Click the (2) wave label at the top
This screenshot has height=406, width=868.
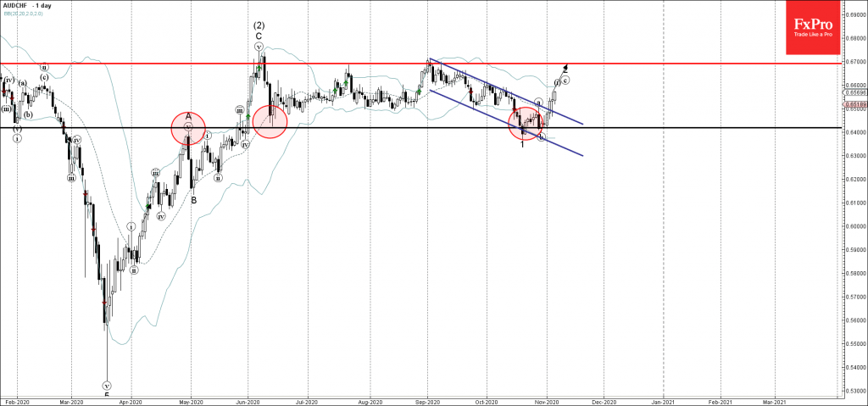pyautogui.click(x=258, y=25)
